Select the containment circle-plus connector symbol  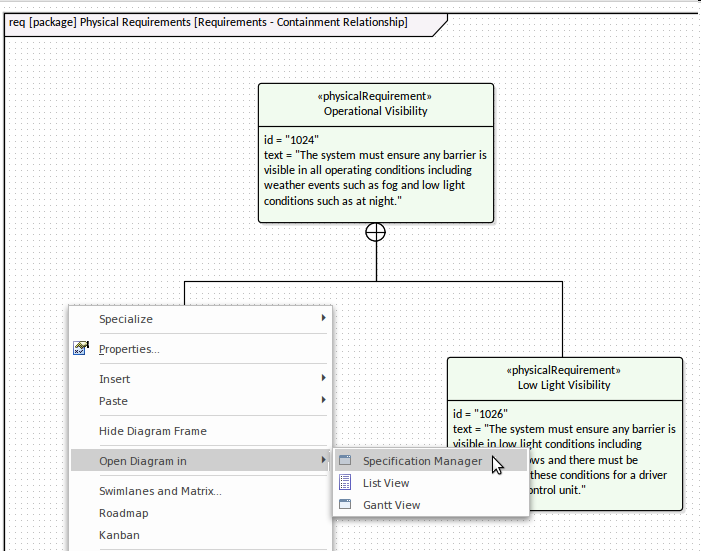[376, 232]
